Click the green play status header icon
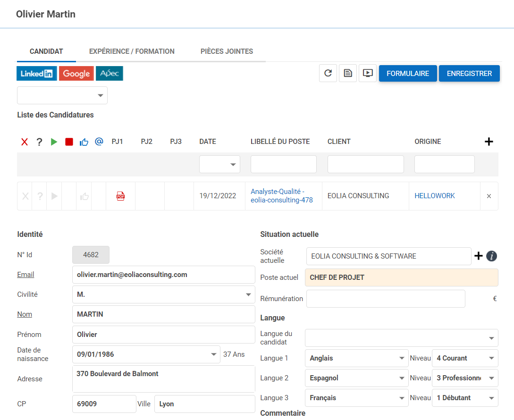The image size is (514, 420). click(54, 142)
